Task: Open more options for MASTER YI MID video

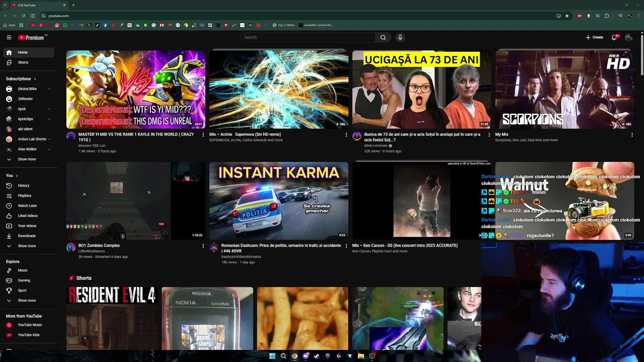Action: (203, 135)
